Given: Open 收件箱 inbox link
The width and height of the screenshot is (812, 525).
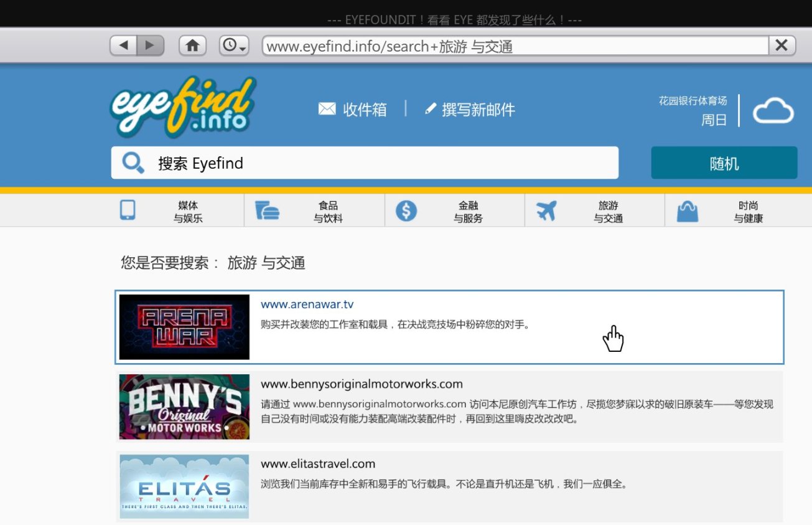Looking at the screenshot, I should pos(365,110).
